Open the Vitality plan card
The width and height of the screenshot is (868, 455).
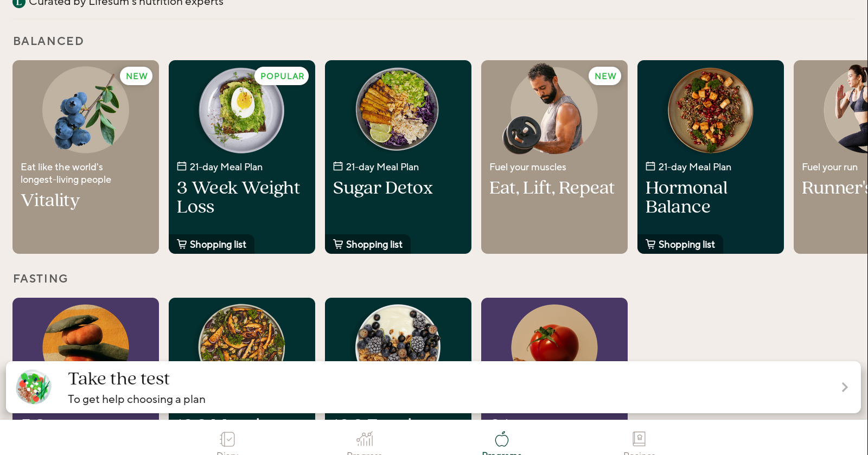(86, 157)
